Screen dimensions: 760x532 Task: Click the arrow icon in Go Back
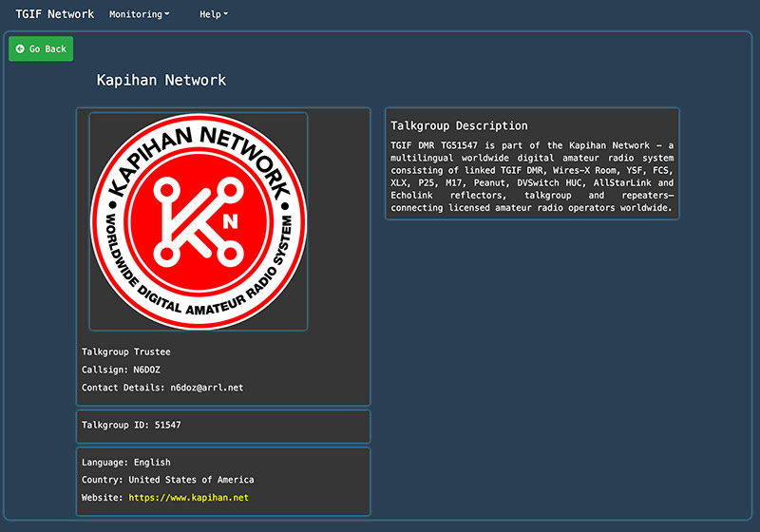(20, 49)
